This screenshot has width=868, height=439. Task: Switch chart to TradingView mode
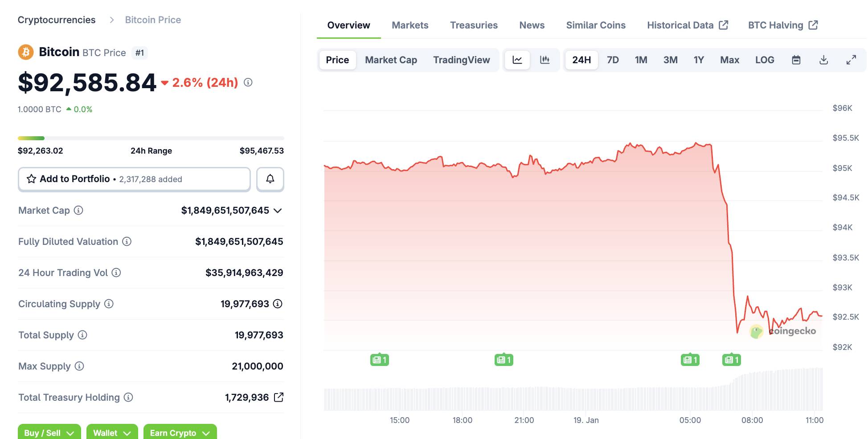point(461,60)
